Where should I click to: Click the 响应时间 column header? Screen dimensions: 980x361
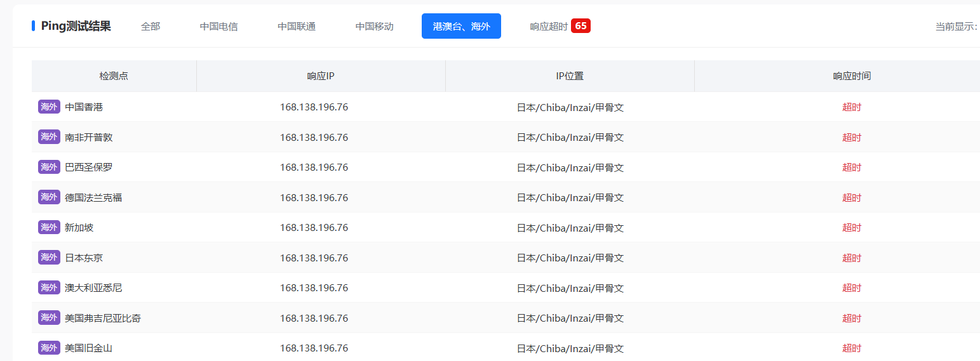point(852,75)
